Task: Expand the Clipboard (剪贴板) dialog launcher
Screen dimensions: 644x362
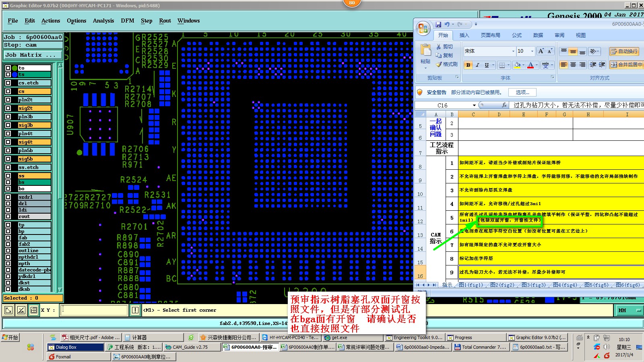Action: pos(457,77)
